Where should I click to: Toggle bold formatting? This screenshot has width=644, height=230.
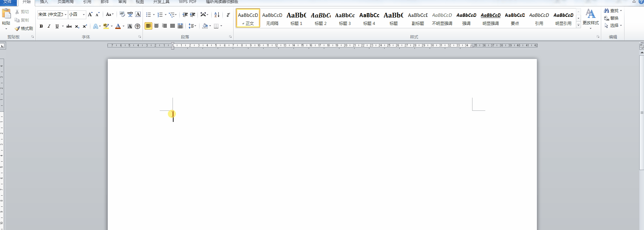(x=41, y=26)
